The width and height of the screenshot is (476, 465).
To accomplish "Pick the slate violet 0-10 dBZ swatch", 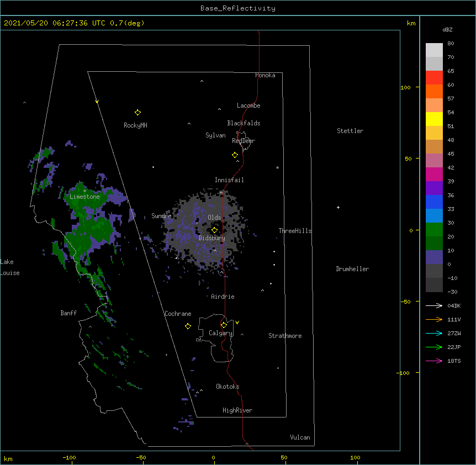I will 434,257.
